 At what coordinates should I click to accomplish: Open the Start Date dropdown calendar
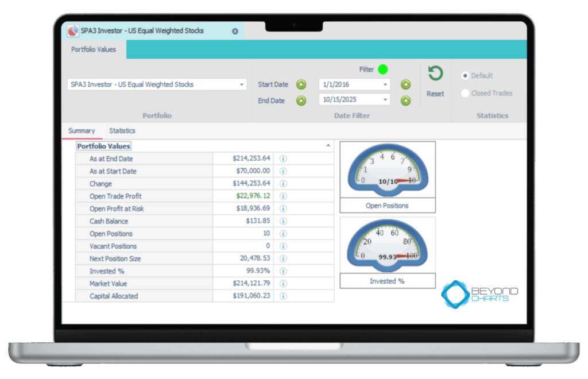[x=385, y=85]
